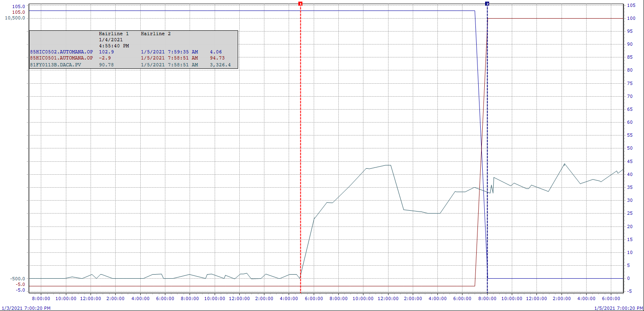The height and width of the screenshot is (311, 644).
Task: Click the 1/5/2021 7:59:35 AM timestamp
Action: point(169,52)
